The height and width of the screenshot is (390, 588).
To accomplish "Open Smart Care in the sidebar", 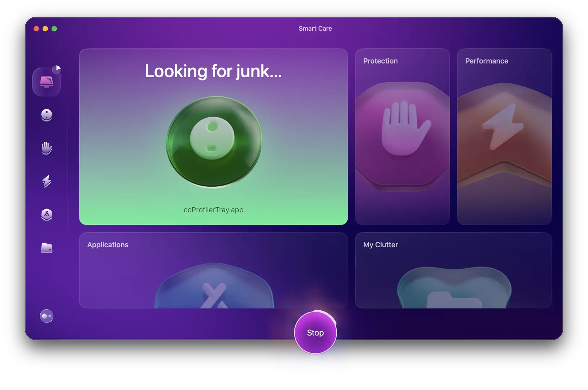I will (47, 82).
